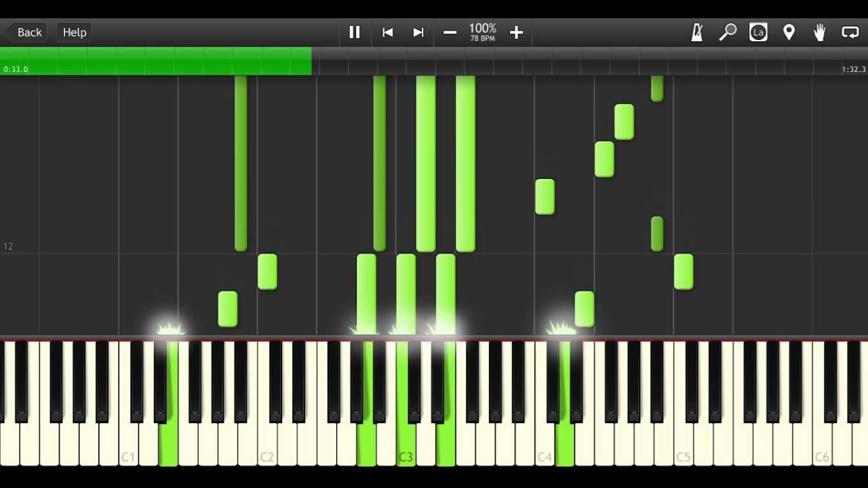Screen dimensions: 868x488
Task: Click the Back button
Action: (26, 32)
